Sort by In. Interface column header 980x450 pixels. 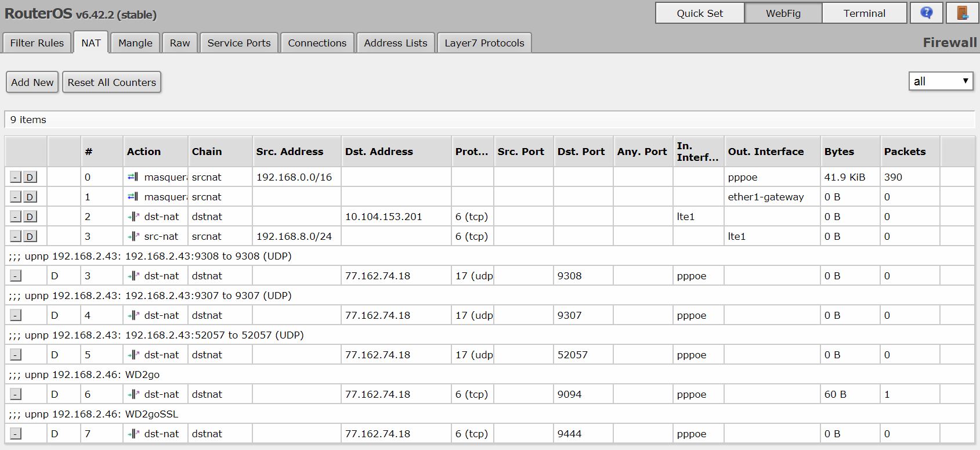[x=699, y=152]
